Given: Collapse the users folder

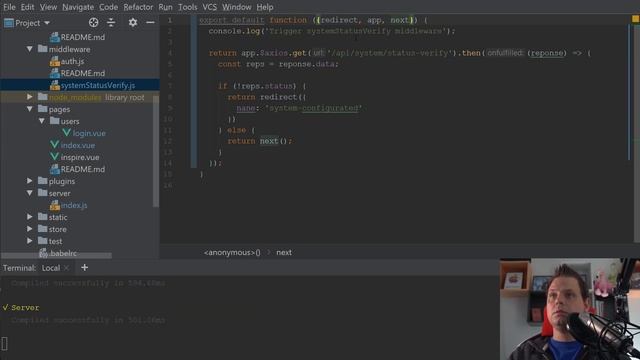Looking at the screenshot, I should pyautogui.click(x=42, y=121).
